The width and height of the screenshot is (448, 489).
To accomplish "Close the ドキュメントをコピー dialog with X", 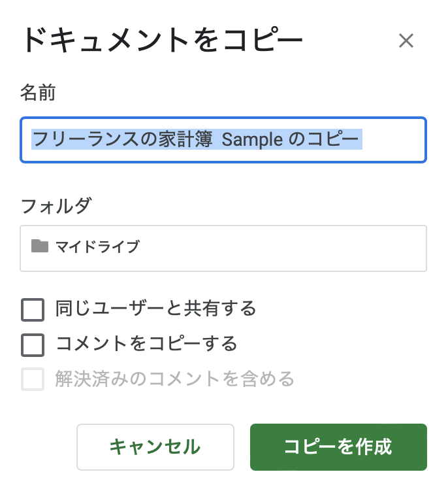I will point(406,41).
